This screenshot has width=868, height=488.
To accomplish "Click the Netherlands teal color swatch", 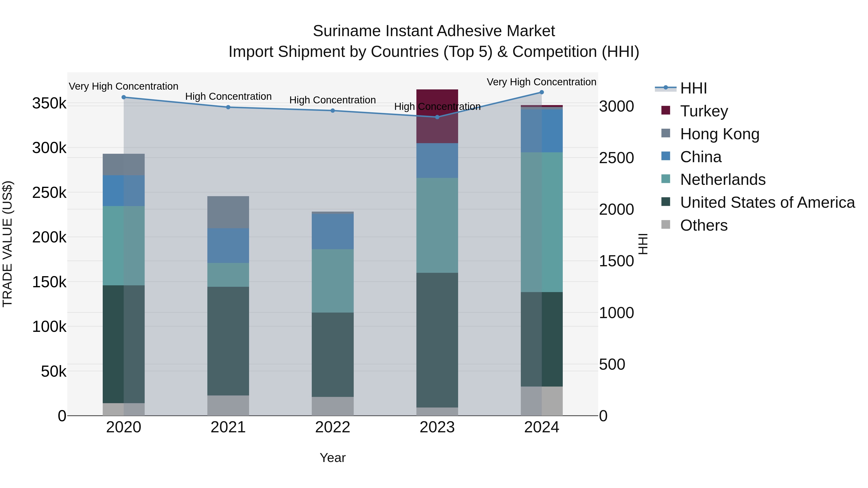I will tap(666, 179).
